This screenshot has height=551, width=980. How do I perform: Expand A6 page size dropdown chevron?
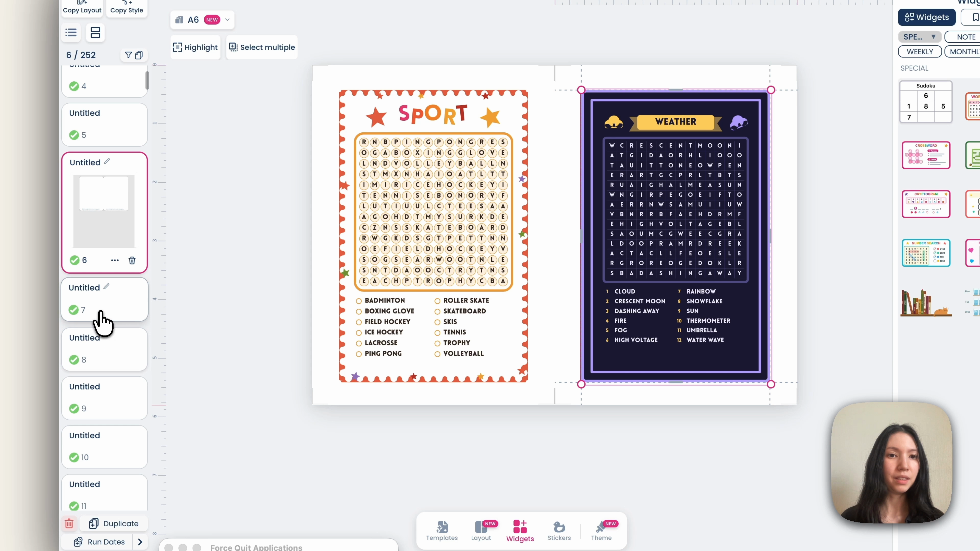[227, 20]
